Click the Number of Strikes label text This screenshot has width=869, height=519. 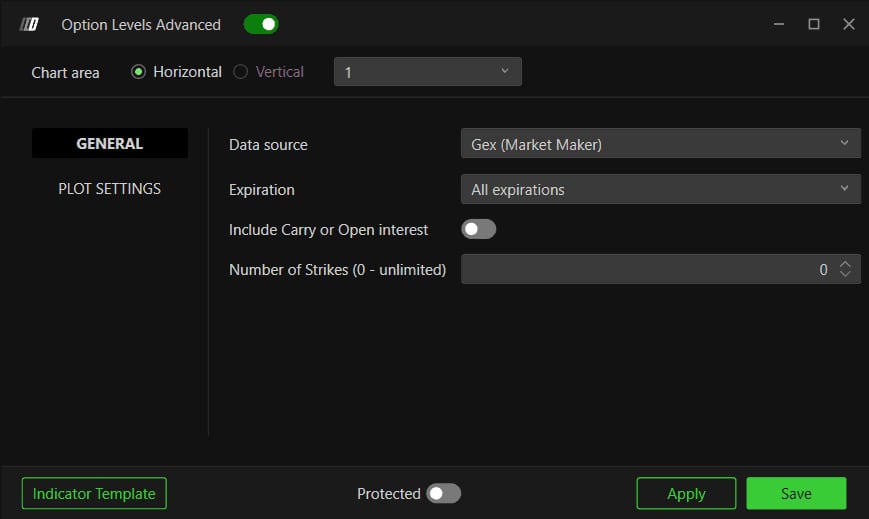pyautogui.click(x=338, y=269)
